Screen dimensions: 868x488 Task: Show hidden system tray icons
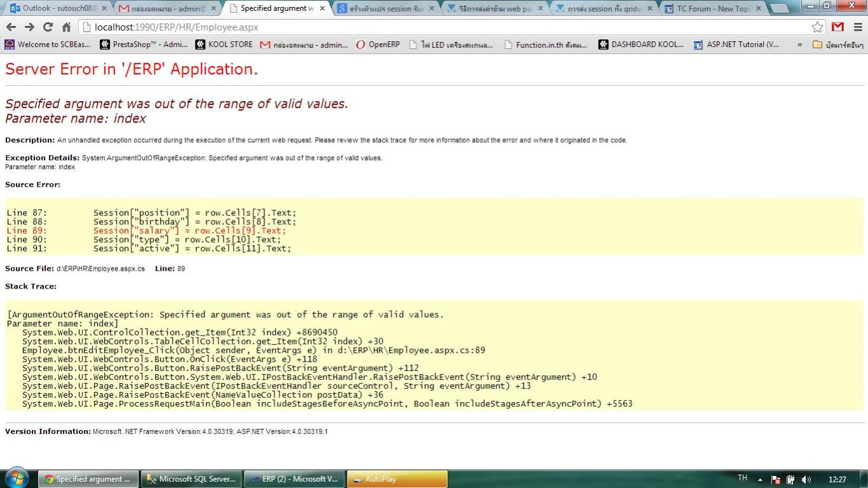760,479
